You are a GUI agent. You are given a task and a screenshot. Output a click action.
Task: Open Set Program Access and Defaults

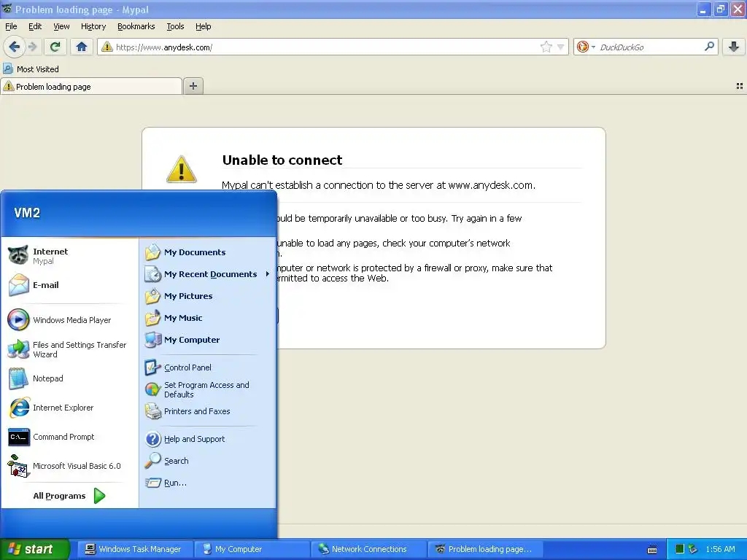click(208, 389)
